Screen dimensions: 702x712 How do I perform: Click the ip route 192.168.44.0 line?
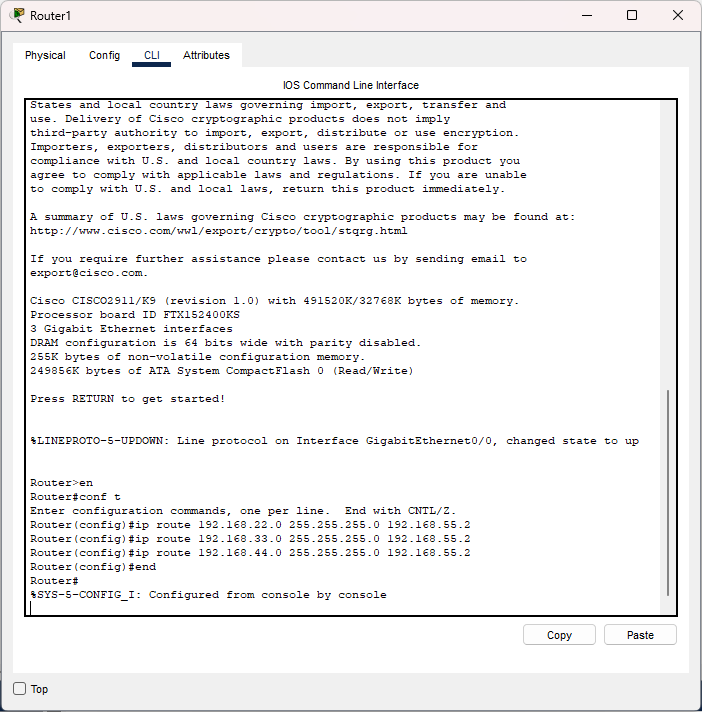(x=250, y=553)
